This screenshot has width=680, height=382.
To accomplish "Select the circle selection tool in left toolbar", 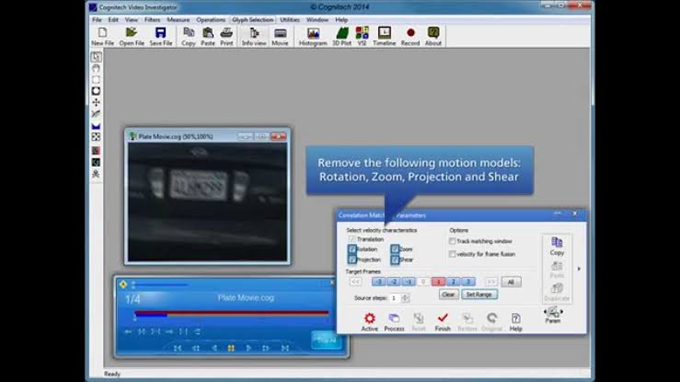I will 96,91.
